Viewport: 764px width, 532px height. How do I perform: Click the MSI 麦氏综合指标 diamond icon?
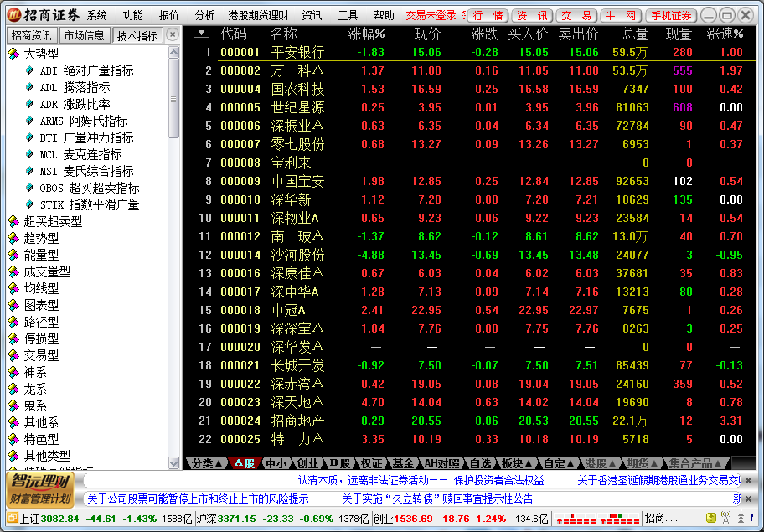click(29, 171)
